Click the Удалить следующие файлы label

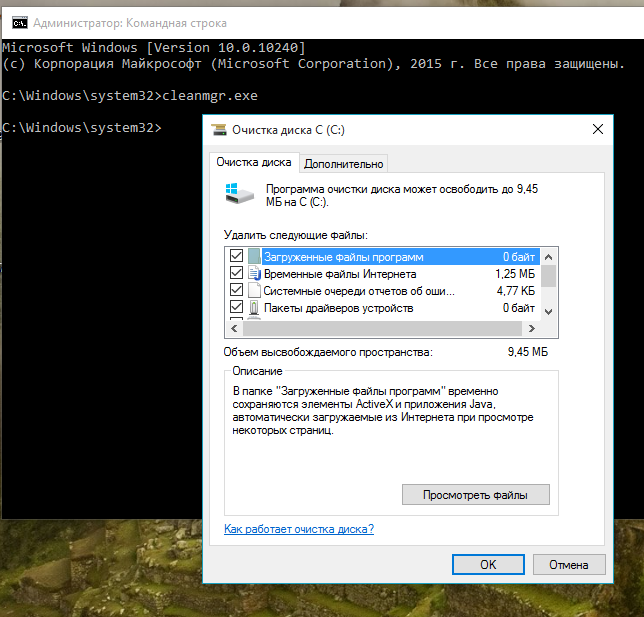296,235
